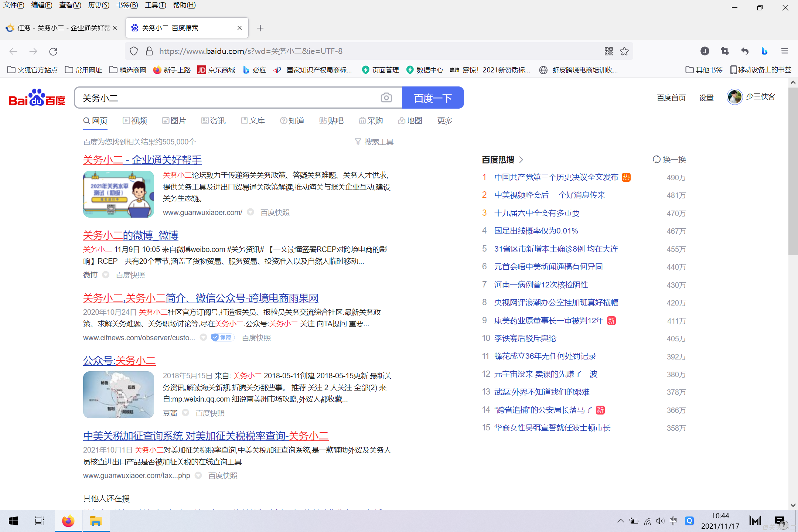
Task: Open 京东商城 bookmark
Action: pyautogui.click(x=216, y=70)
